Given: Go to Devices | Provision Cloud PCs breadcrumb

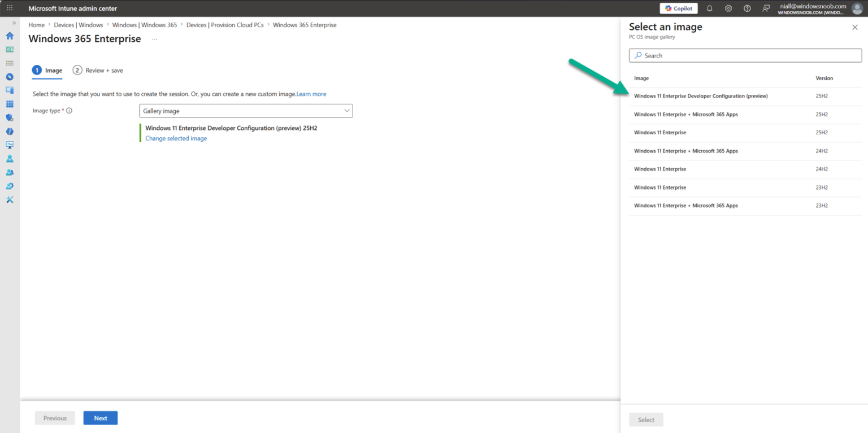Looking at the screenshot, I should pos(225,25).
